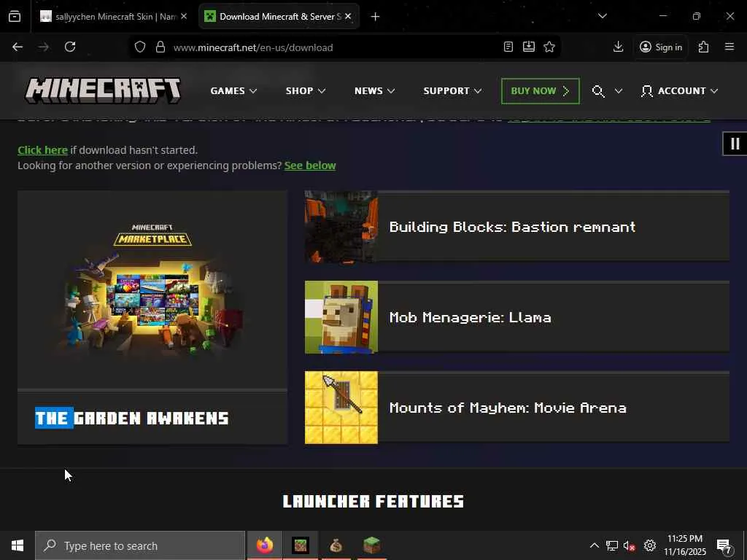The image size is (747, 560).
Task: Show hidden tray icons chevron
Action: [594, 545]
